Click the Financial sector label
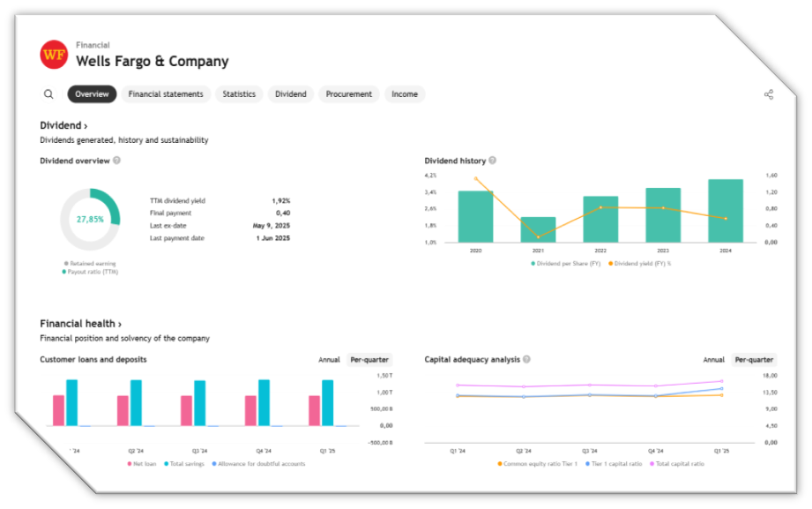Screen dimensions: 812x509 tap(93, 45)
